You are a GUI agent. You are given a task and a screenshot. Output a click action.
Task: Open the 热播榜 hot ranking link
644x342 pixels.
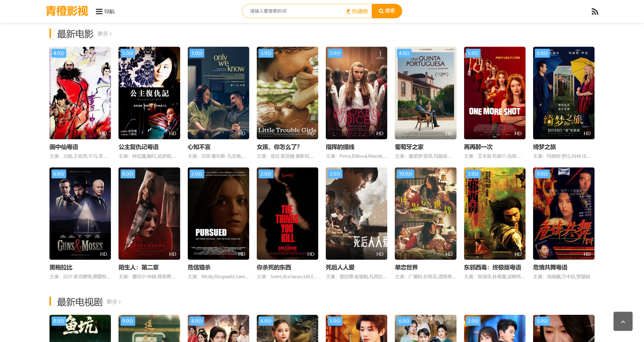coord(357,11)
